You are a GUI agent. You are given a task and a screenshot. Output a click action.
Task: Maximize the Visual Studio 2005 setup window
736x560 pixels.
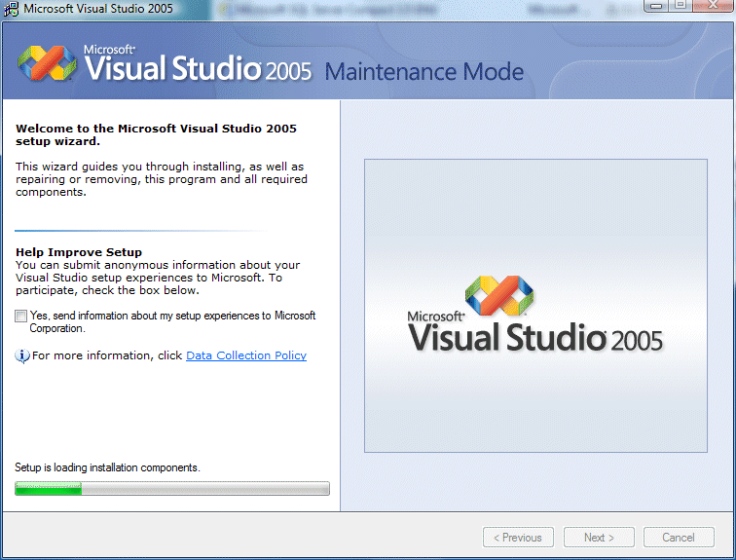[681, 6]
